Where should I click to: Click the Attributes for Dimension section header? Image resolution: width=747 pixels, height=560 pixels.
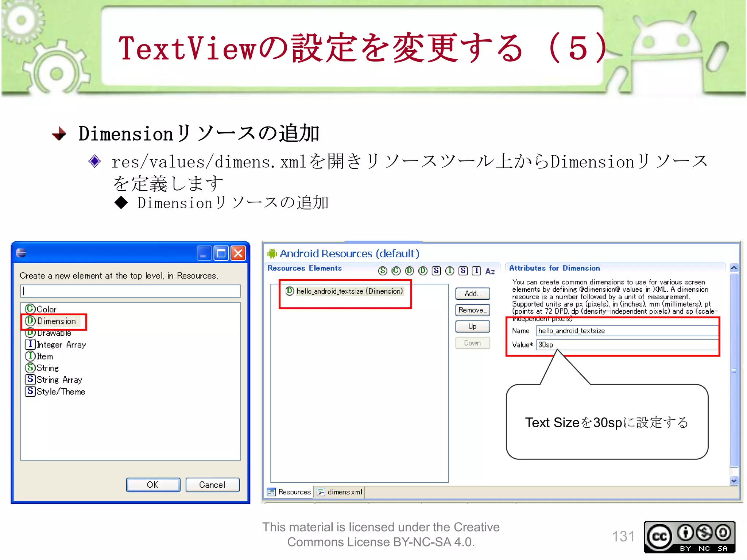(x=554, y=268)
